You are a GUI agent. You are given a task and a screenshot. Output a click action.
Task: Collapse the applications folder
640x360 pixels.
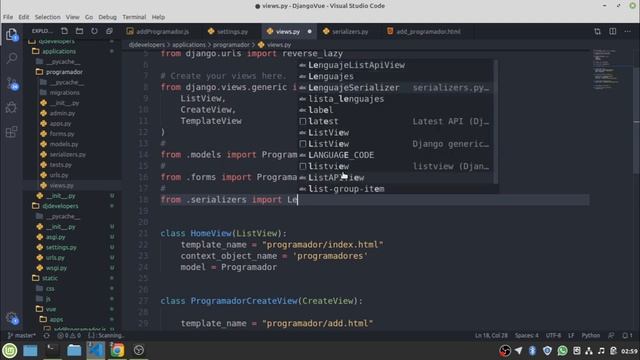click(x=59, y=51)
